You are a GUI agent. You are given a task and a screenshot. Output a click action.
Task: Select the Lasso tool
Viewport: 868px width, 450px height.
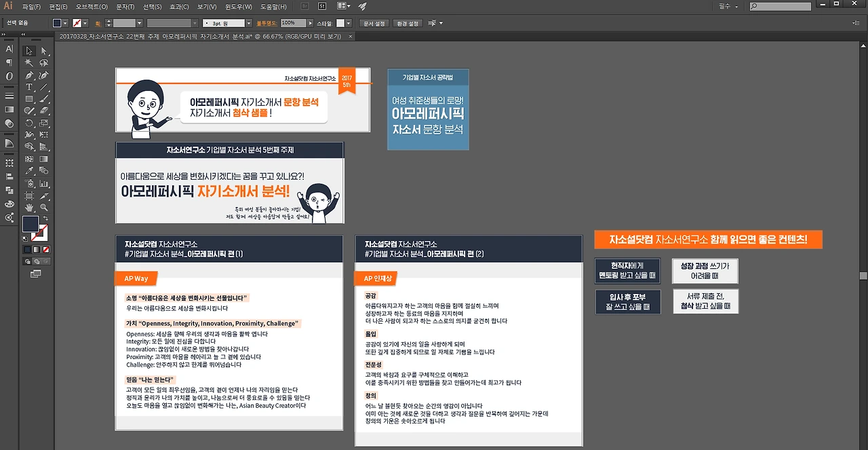point(44,63)
